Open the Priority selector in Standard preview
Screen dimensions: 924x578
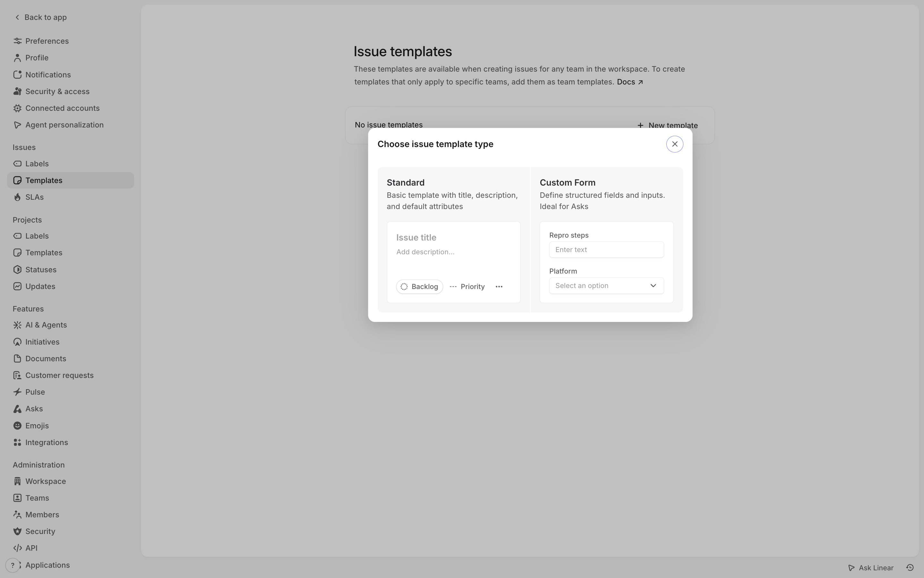[467, 286]
